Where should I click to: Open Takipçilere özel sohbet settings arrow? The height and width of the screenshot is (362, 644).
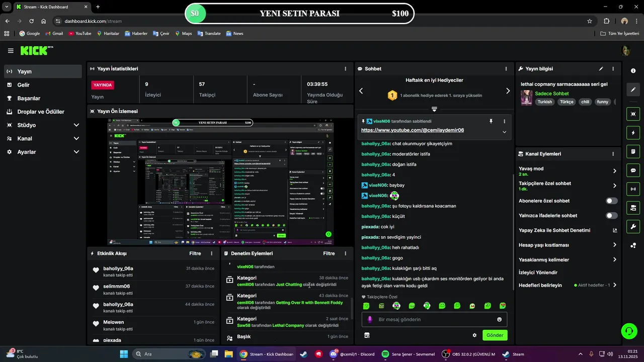[614, 186]
